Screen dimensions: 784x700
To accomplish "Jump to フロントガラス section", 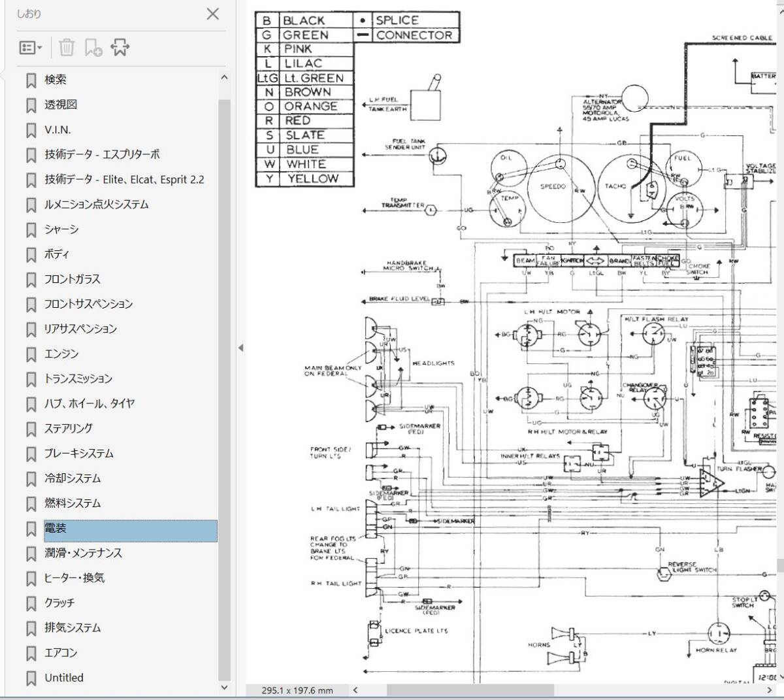I will coord(72,279).
